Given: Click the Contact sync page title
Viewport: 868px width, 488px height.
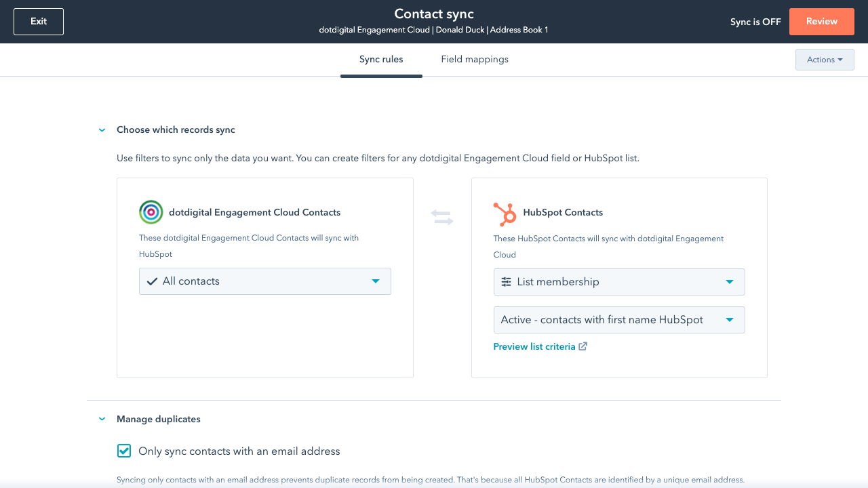Looking at the screenshot, I should [434, 14].
